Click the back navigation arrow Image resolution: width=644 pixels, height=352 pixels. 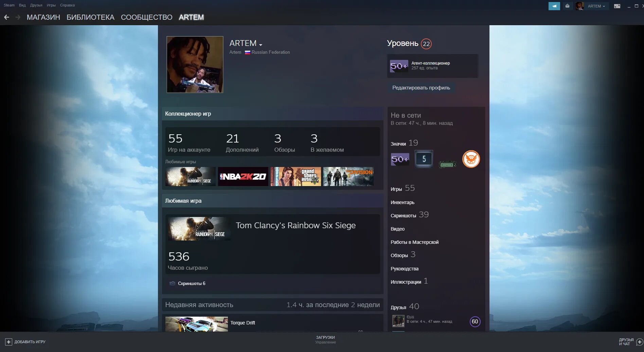(x=6, y=17)
